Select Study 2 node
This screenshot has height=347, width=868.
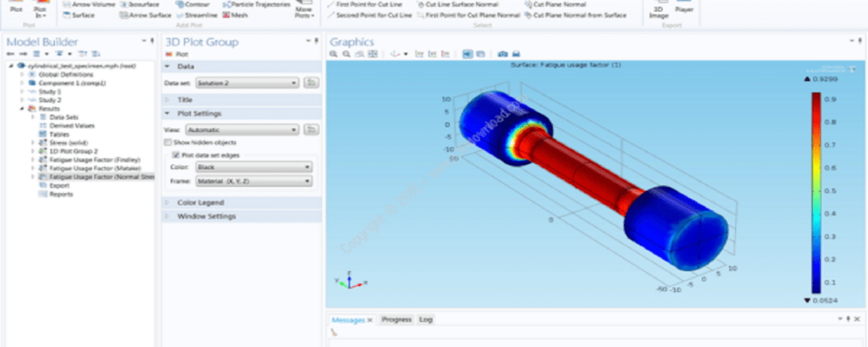[49, 100]
